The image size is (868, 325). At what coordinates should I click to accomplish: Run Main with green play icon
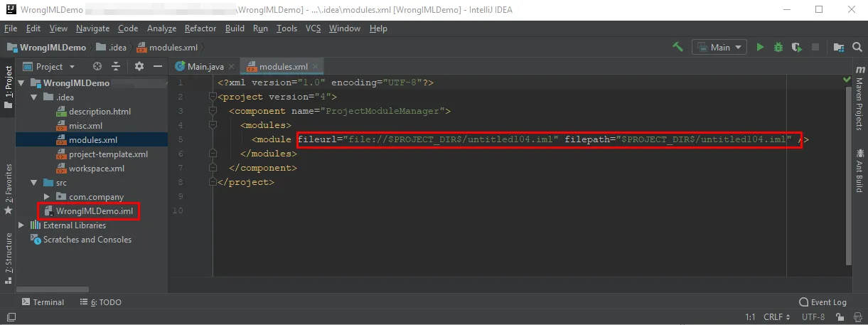760,47
